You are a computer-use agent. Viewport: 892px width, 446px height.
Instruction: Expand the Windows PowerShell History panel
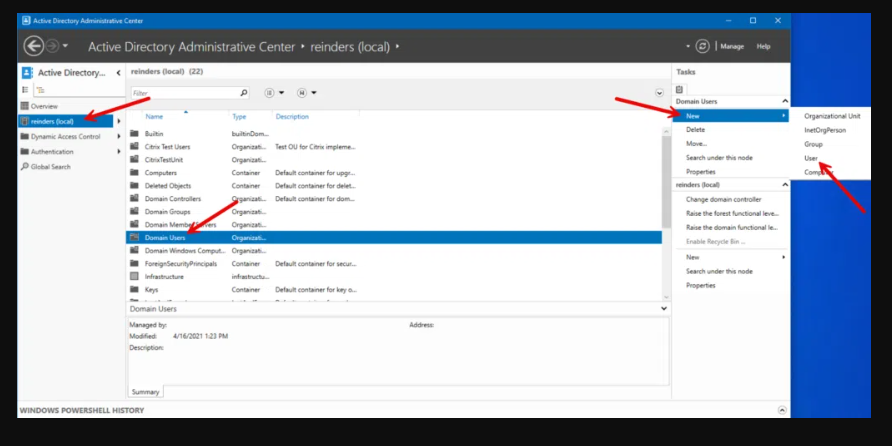[781, 410]
